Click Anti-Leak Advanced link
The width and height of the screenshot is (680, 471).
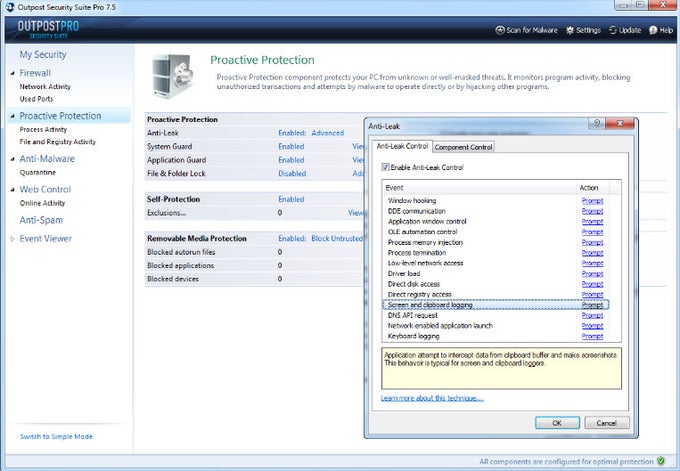(x=327, y=133)
